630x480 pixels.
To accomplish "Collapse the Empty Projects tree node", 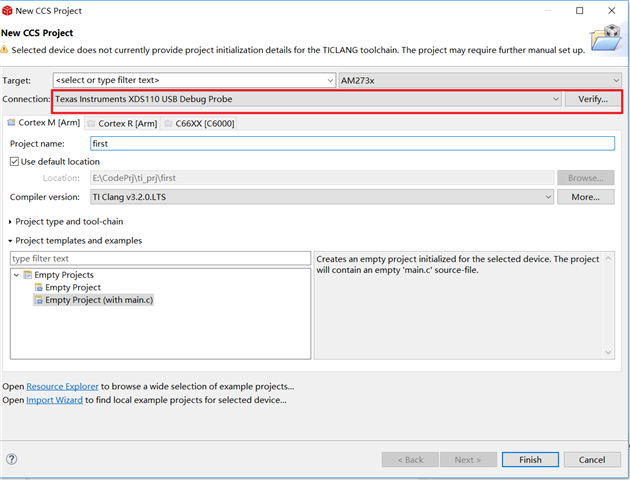I will (x=17, y=275).
